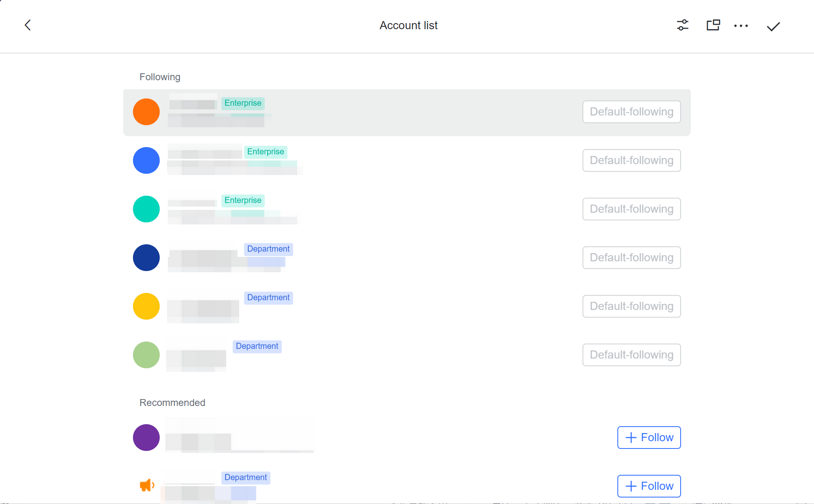Viewport: 814px width, 504px height.
Task: Confirm selection with the checkmark icon
Action: pos(773,26)
